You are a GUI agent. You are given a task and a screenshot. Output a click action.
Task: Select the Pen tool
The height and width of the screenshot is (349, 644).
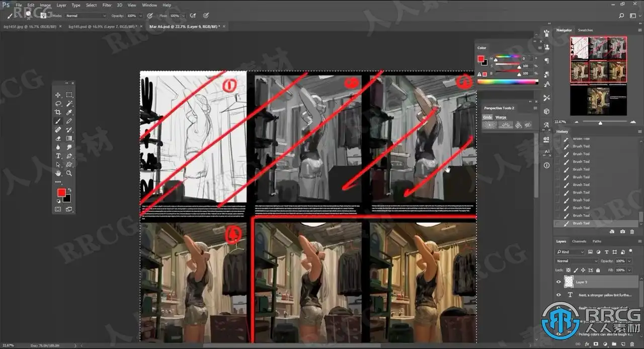point(69,156)
